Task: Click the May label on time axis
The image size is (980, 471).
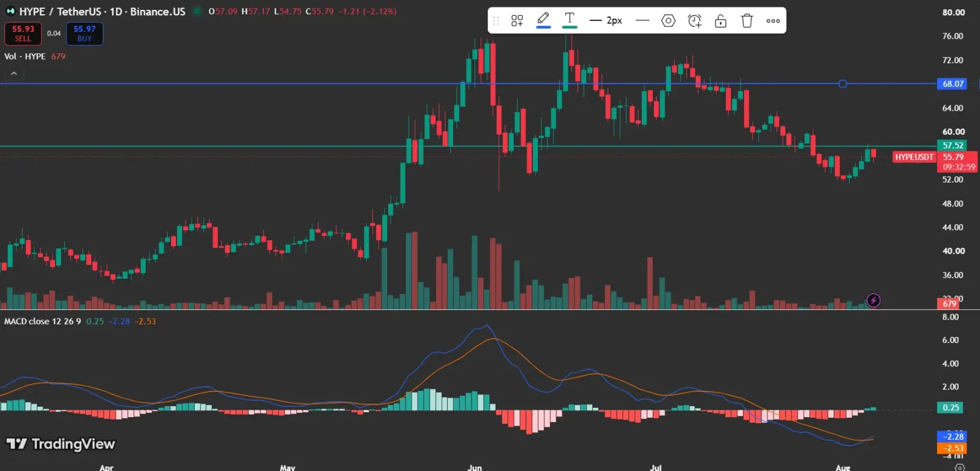Action: pyautogui.click(x=287, y=467)
